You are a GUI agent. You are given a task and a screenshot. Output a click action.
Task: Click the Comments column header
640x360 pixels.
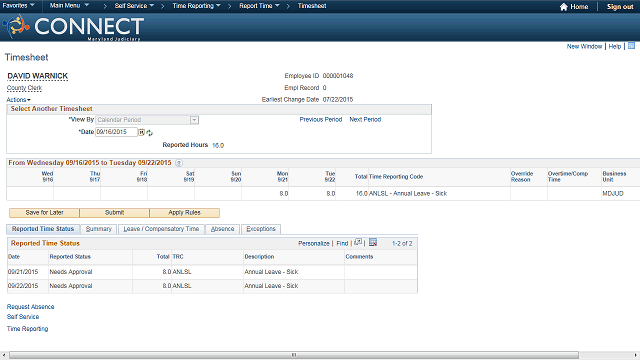(x=359, y=257)
